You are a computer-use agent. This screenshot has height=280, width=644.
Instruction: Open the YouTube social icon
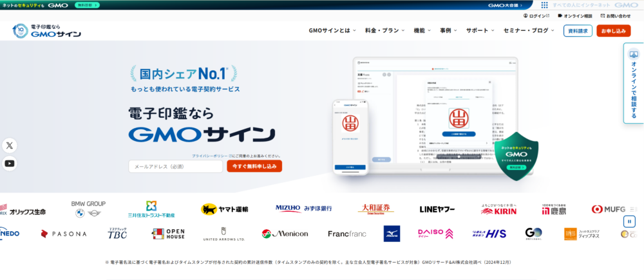point(10,163)
